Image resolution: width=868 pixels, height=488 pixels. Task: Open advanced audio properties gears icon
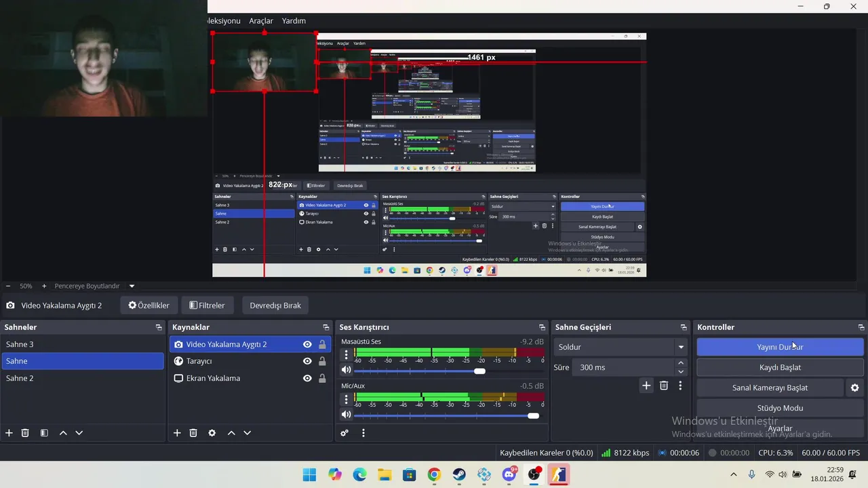pyautogui.click(x=344, y=433)
